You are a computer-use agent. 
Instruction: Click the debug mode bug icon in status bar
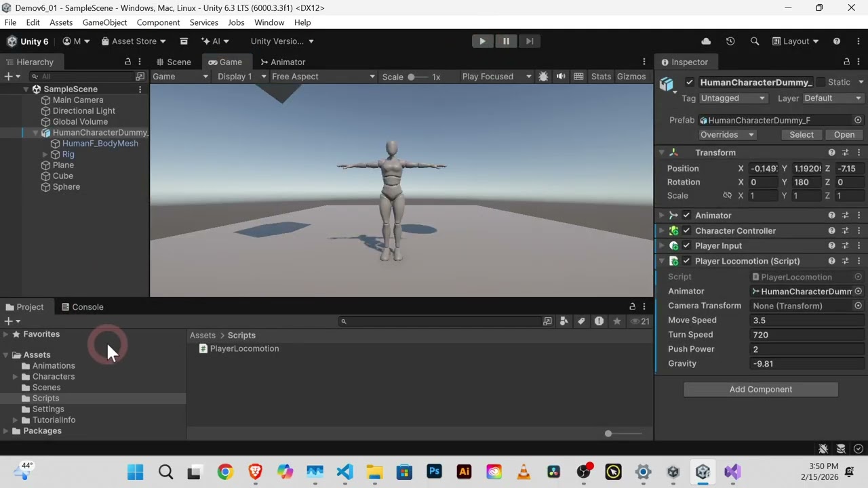(823, 449)
